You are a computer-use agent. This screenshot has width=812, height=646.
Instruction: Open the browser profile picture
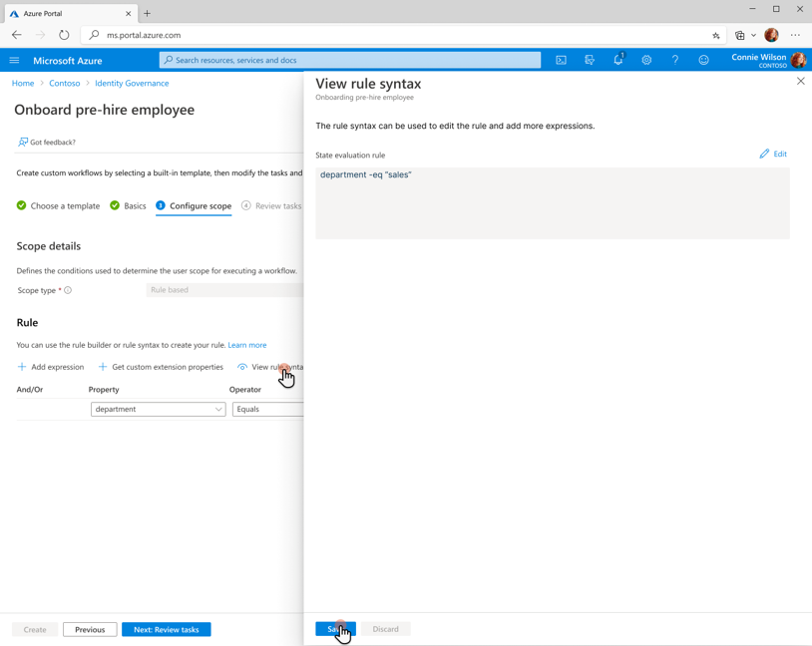pyautogui.click(x=772, y=35)
